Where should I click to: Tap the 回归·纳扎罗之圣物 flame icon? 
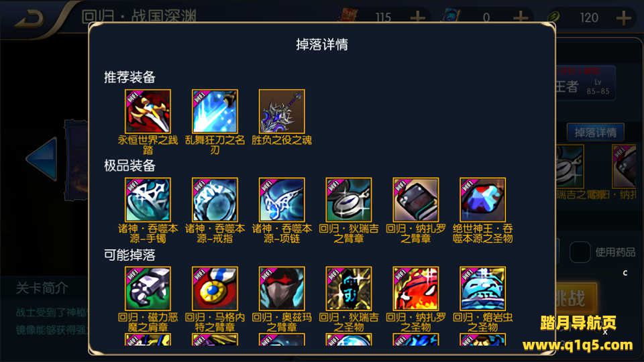pyautogui.click(x=416, y=288)
